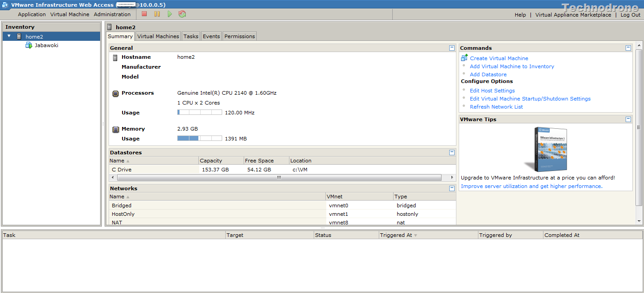Open the Virtual Machine menu
This screenshot has height=293, width=644.
click(70, 14)
